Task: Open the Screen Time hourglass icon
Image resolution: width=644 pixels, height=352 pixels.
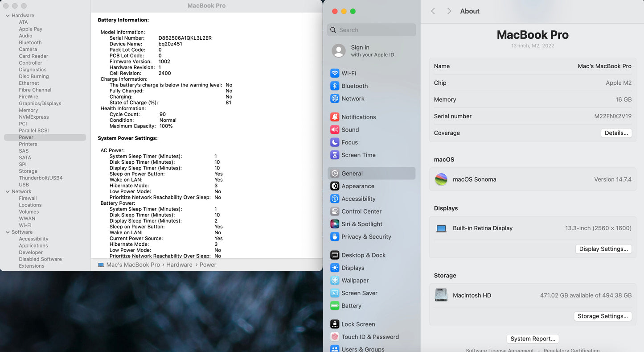Action: pyautogui.click(x=335, y=155)
